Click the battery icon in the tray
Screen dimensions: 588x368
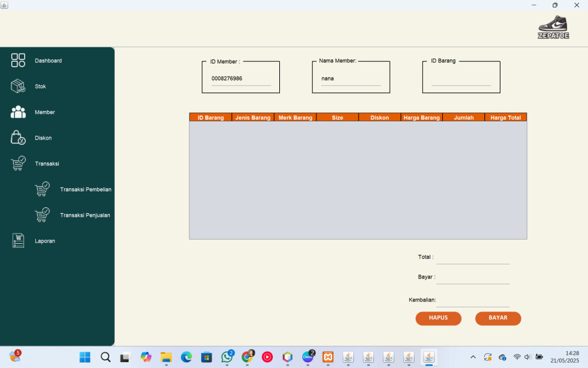pos(539,357)
